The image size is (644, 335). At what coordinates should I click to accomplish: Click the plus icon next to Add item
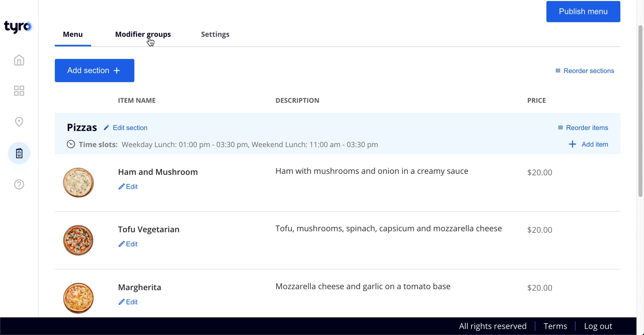pyautogui.click(x=572, y=144)
